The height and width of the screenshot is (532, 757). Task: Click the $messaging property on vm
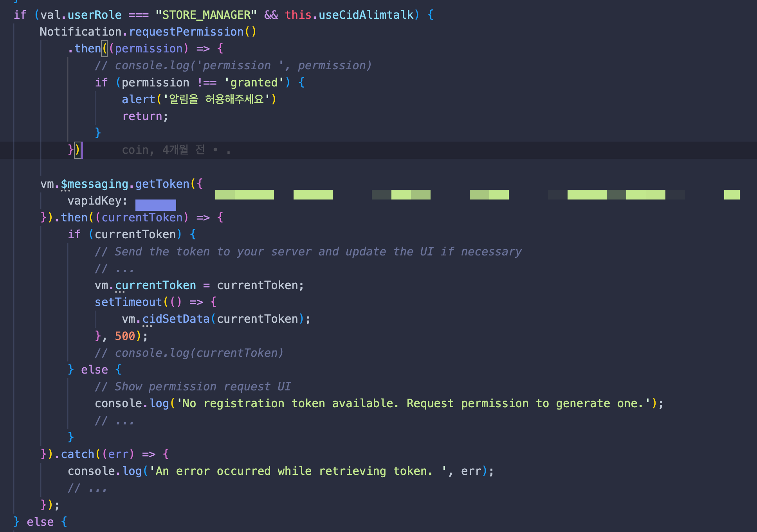[94, 184]
